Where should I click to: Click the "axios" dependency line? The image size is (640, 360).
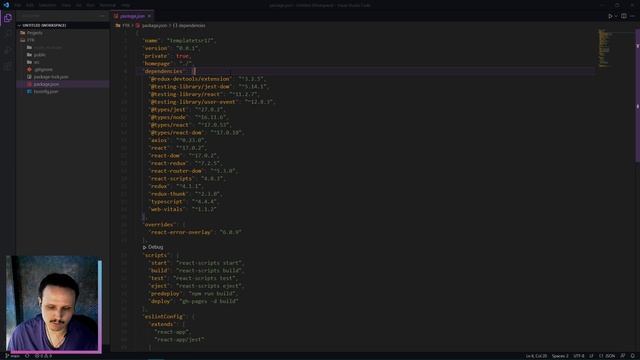click(x=178, y=140)
